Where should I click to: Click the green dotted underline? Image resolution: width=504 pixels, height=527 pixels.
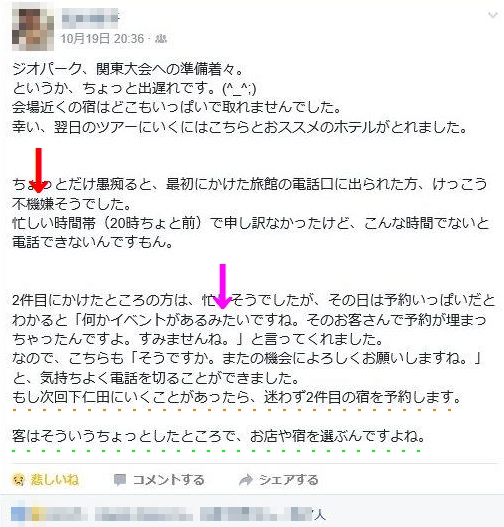(216, 450)
